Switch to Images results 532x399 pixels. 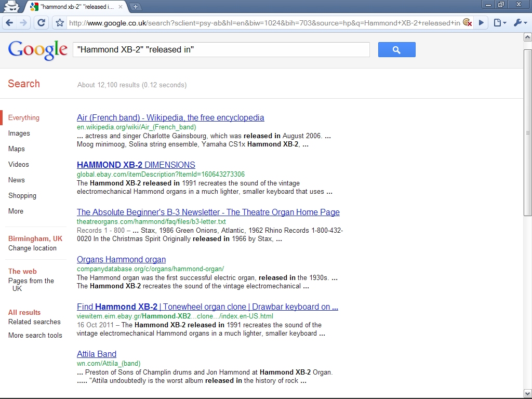tap(19, 134)
